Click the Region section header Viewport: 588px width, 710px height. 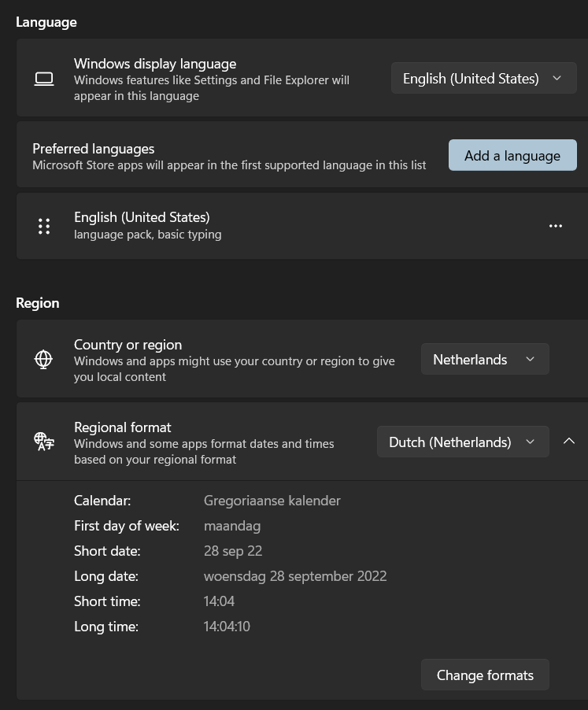click(x=38, y=302)
